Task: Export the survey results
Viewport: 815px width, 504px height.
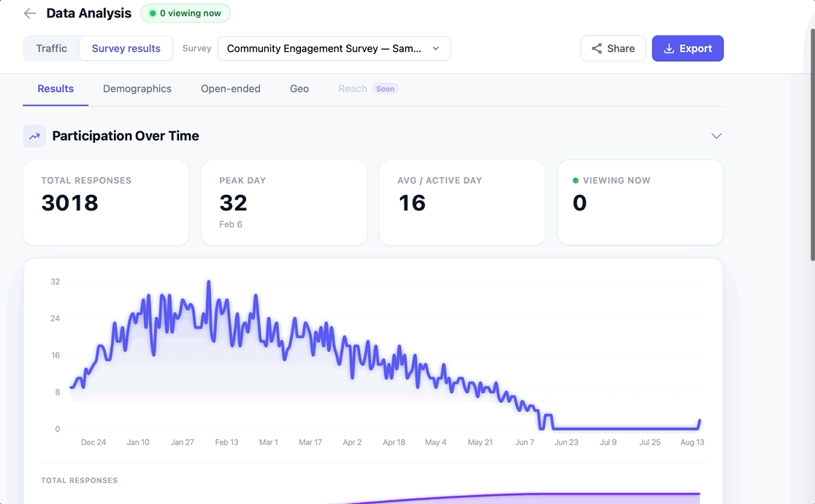Action: coord(688,48)
